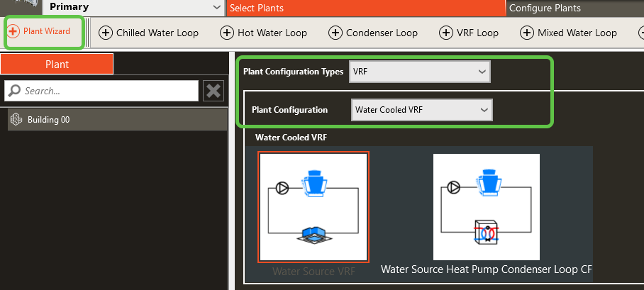This screenshot has width=644, height=290.
Task: Click the Water Cooled VRF heading
Action: pyautogui.click(x=292, y=137)
